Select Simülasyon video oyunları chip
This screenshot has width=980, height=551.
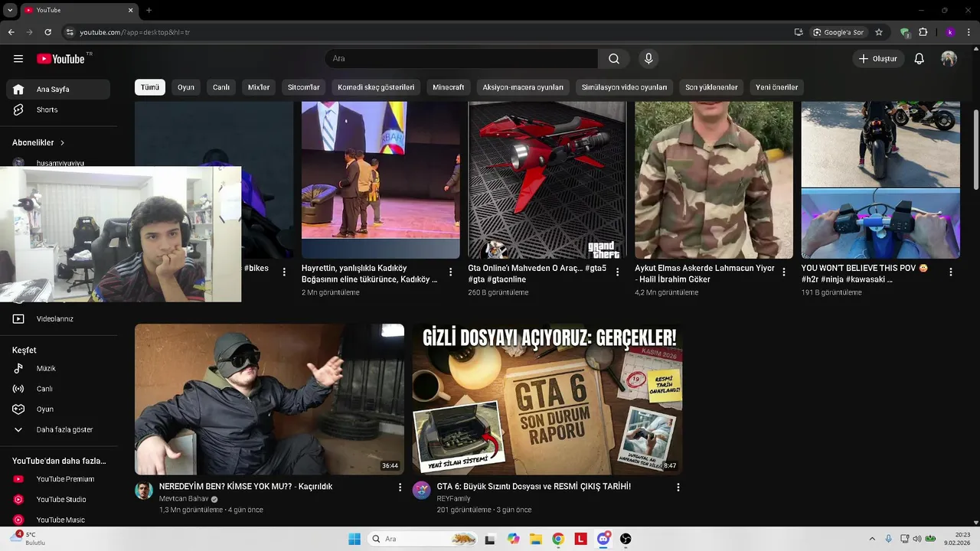(624, 87)
